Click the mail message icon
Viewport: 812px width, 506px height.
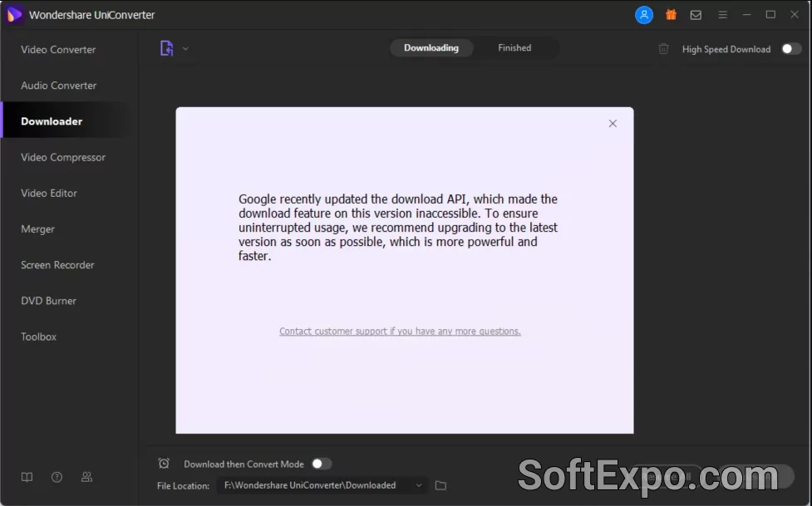click(x=696, y=15)
